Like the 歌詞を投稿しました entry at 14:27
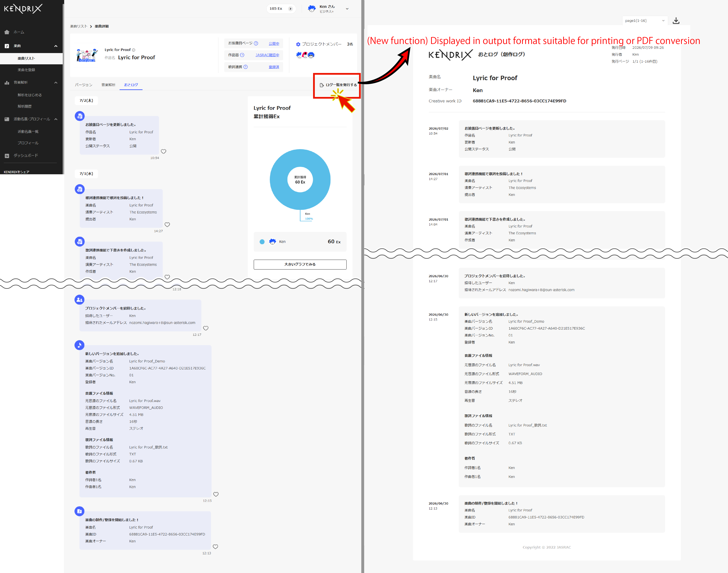The width and height of the screenshot is (728, 573). 167,224
